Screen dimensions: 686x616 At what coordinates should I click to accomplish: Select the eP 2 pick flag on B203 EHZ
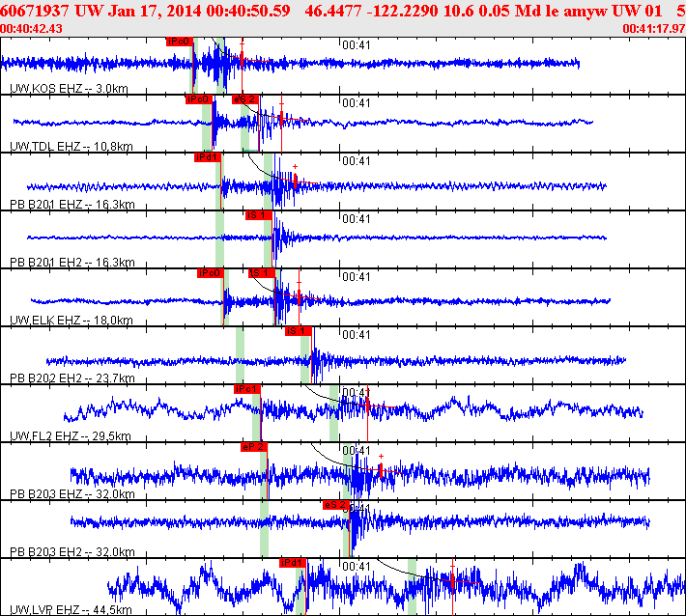[x=254, y=447]
